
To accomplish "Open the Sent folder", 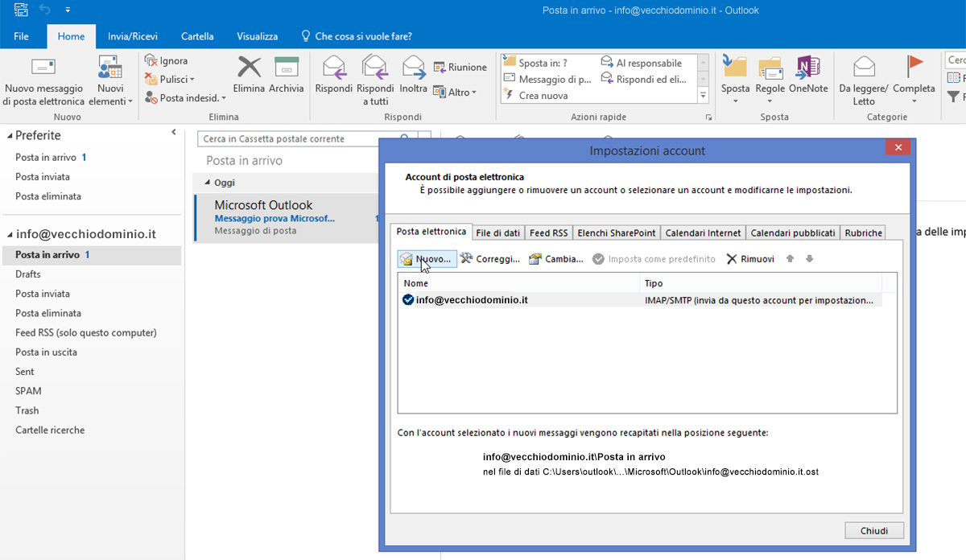I will [25, 372].
